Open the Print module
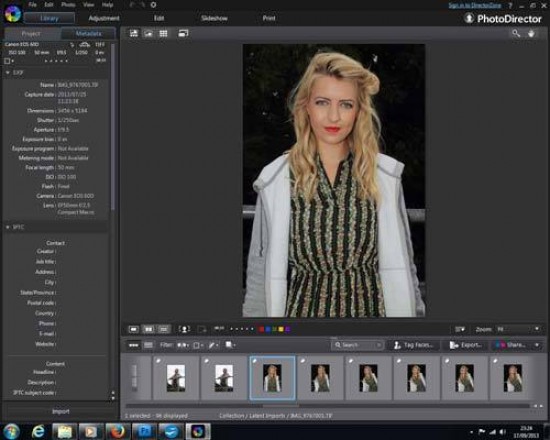 269,18
